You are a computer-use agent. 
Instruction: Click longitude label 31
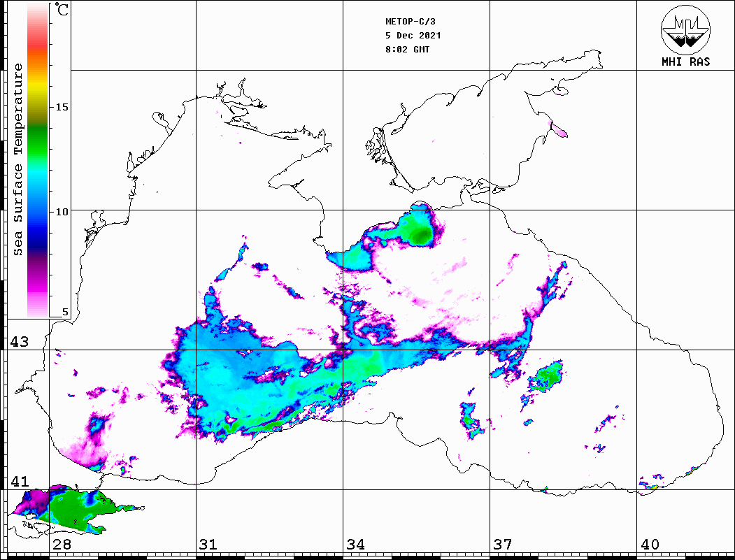(x=208, y=545)
